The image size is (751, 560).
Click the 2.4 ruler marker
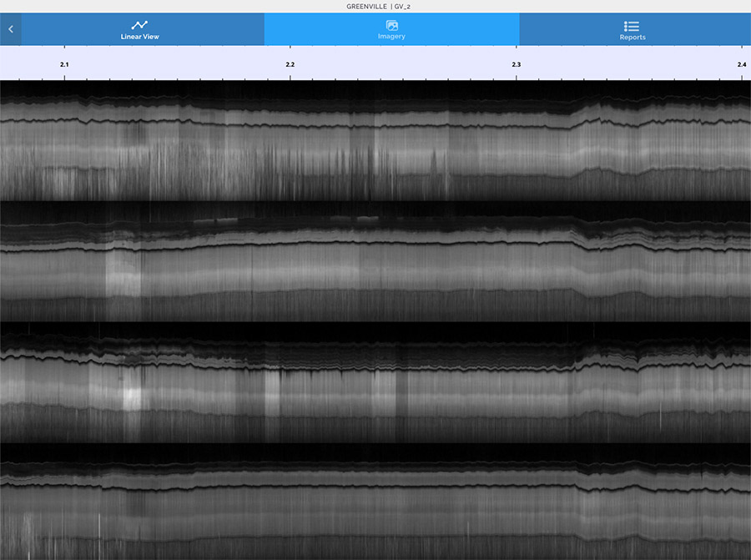[742, 64]
